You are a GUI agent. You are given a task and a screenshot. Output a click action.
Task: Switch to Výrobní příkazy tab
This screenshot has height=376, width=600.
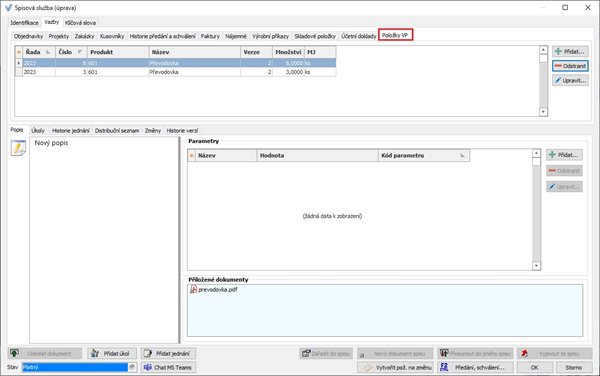coord(270,36)
